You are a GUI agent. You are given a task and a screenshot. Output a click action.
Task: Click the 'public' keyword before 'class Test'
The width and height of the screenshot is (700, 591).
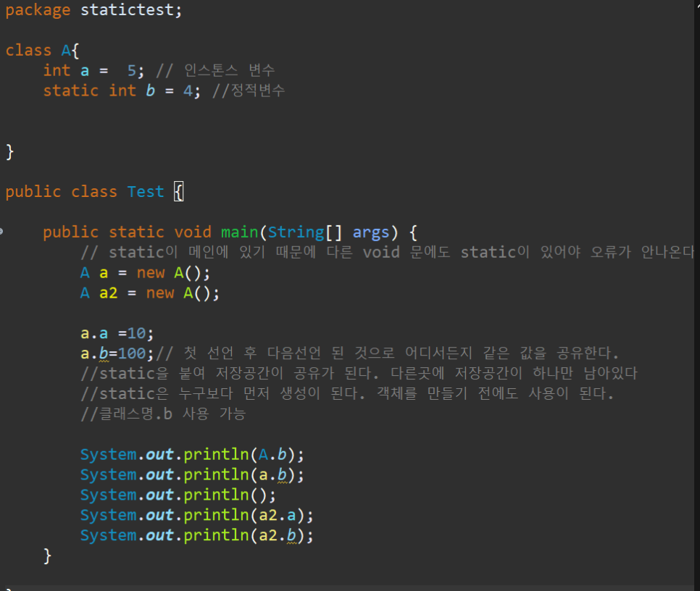pos(33,192)
